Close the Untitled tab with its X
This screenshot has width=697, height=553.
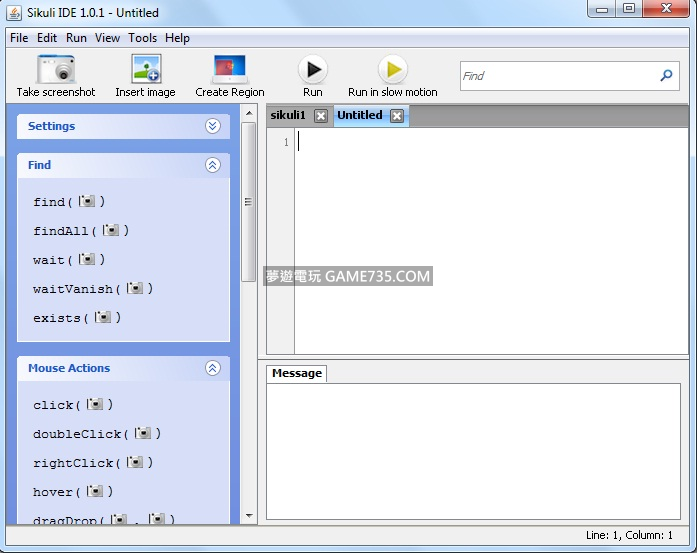[x=397, y=116]
